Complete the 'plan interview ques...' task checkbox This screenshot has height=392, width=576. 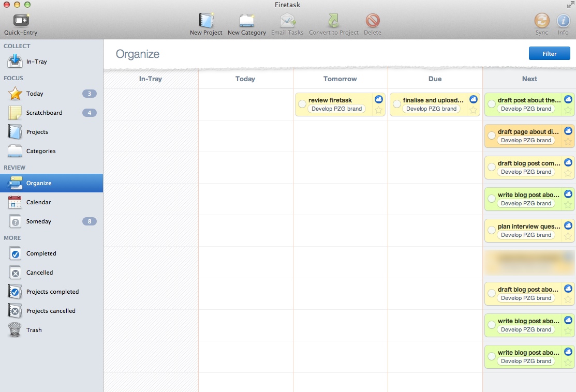tap(492, 231)
